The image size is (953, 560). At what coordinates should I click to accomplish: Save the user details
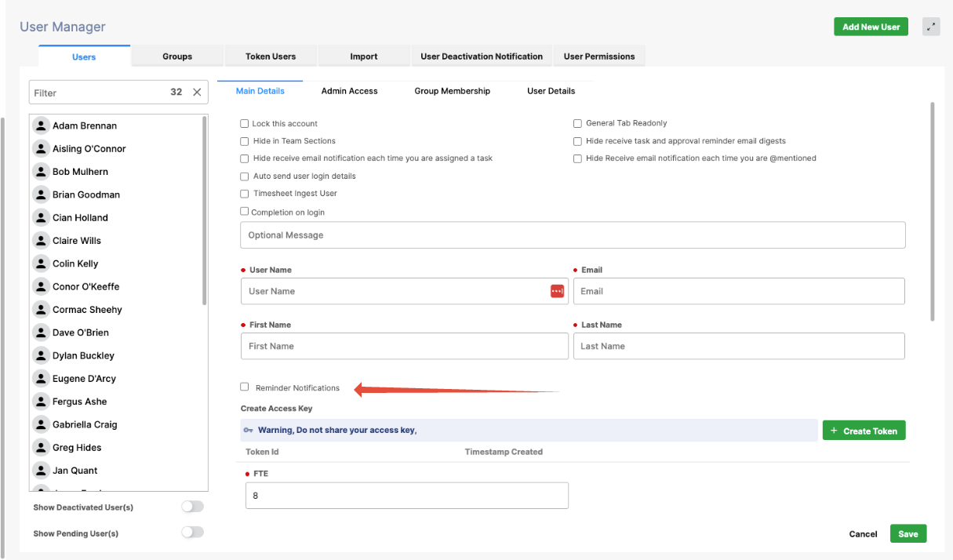(x=908, y=533)
